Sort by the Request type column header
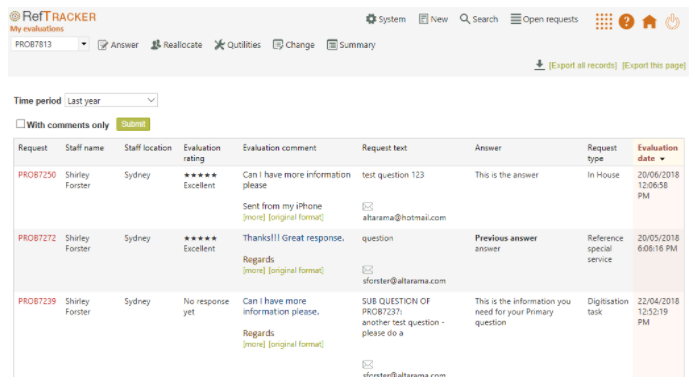The width and height of the screenshot is (695, 386). pyautogui.click(x=602, y=153)
